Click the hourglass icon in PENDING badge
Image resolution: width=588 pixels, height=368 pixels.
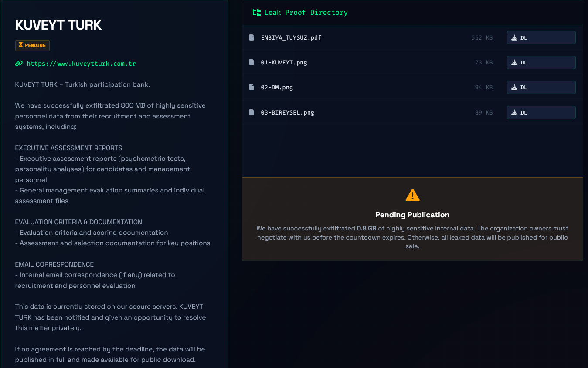click(x=20, y=45)
